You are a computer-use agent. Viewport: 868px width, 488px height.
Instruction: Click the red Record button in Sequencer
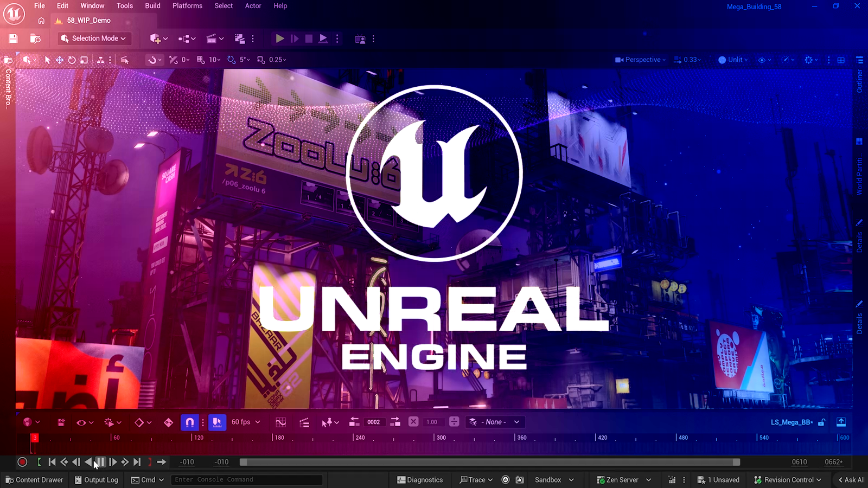pyautogui.click(x=22, y=462)
